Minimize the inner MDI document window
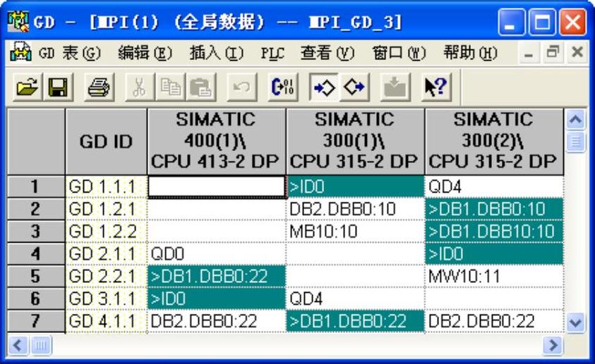595x364 pixels. [x=528, y=52]
